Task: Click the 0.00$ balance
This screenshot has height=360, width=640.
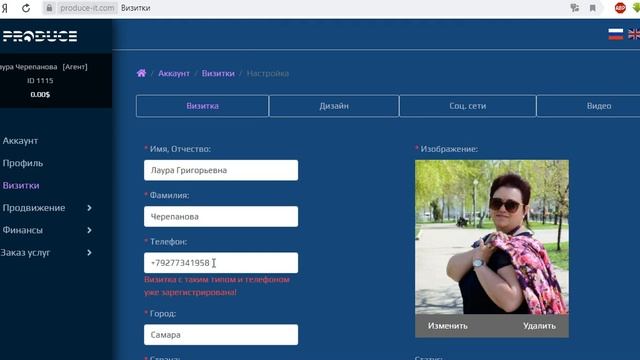Action: 40,94
